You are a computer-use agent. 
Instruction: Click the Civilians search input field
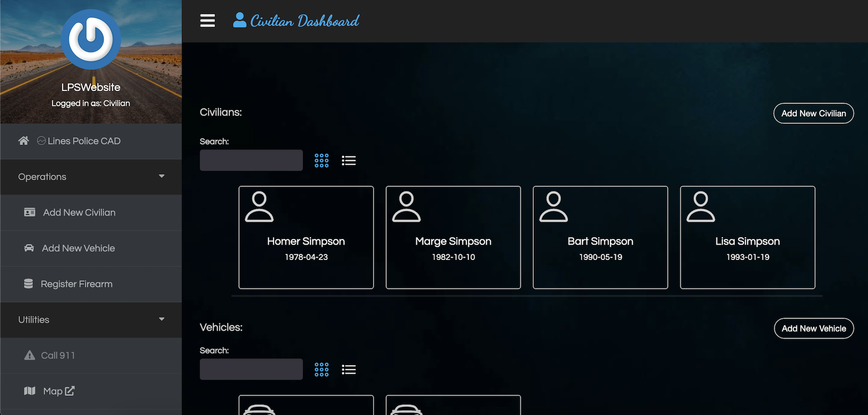click(251, 160)
